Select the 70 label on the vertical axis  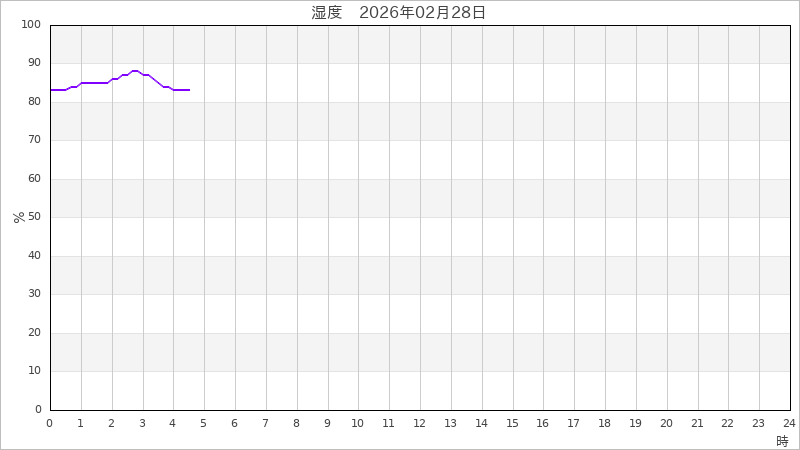pos(34,140)
